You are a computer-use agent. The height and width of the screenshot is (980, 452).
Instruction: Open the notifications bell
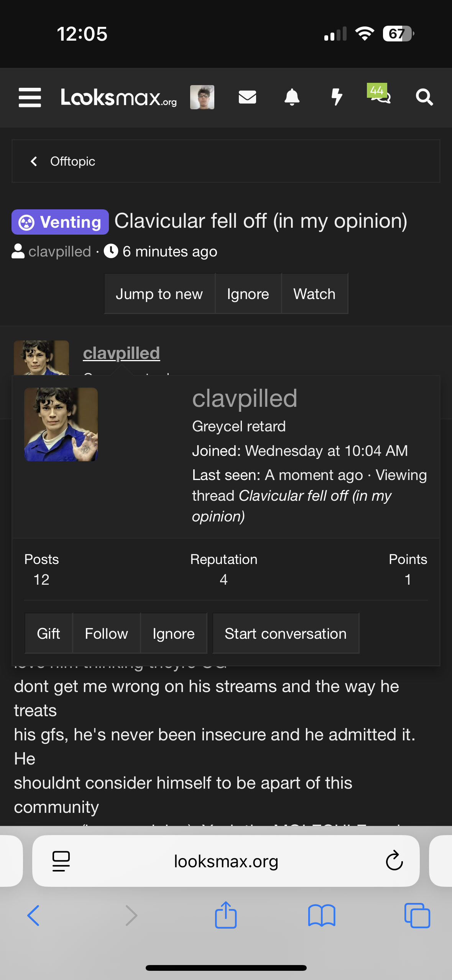pos(292,97)
